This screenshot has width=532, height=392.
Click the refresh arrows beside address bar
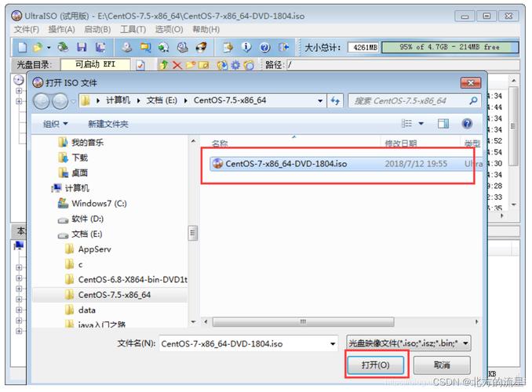point(335,100)
